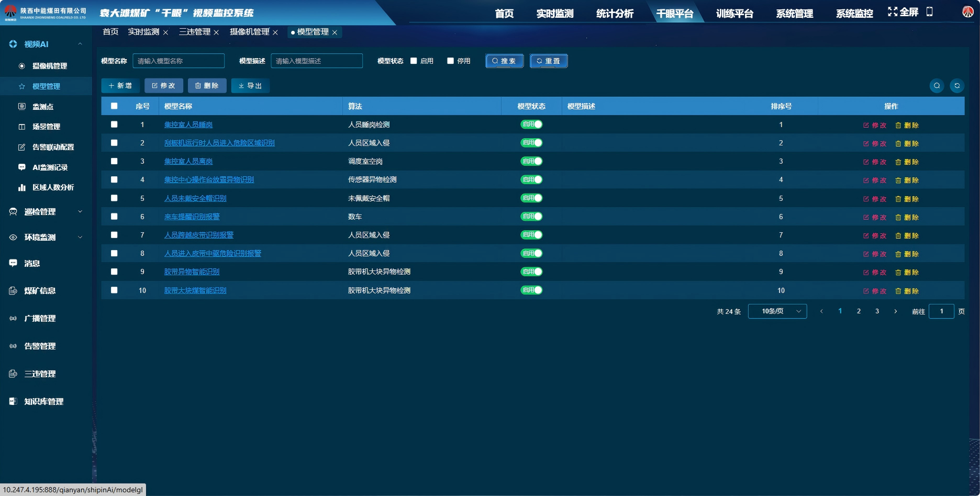Viewport: 980px width, 496px height.
Task: Toggle the 启用 switch for row 3
Action: [531, 161]
